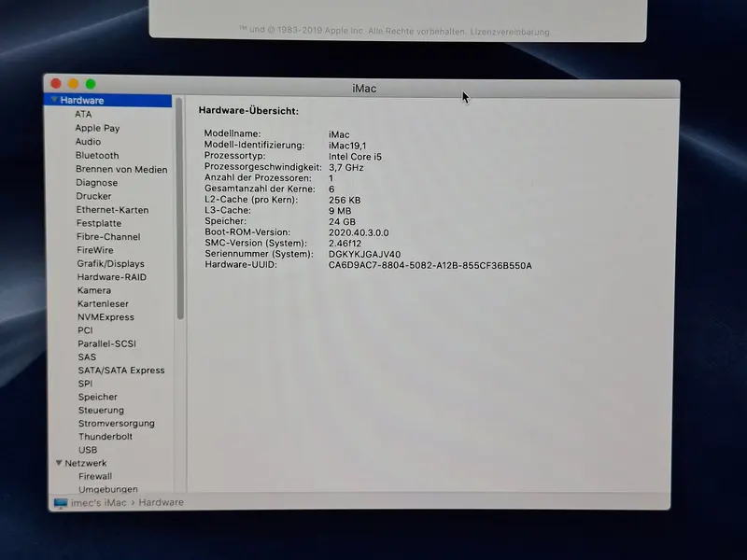The width and height of the screenshot is (747, 560).
Task: Click imec's iMac in path bar
Action: (99, 503)
